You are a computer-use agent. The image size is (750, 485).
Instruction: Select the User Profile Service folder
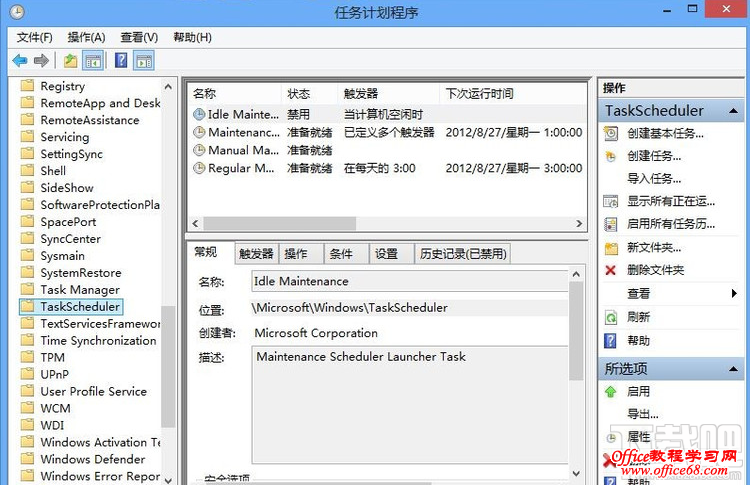coord(93,391)
